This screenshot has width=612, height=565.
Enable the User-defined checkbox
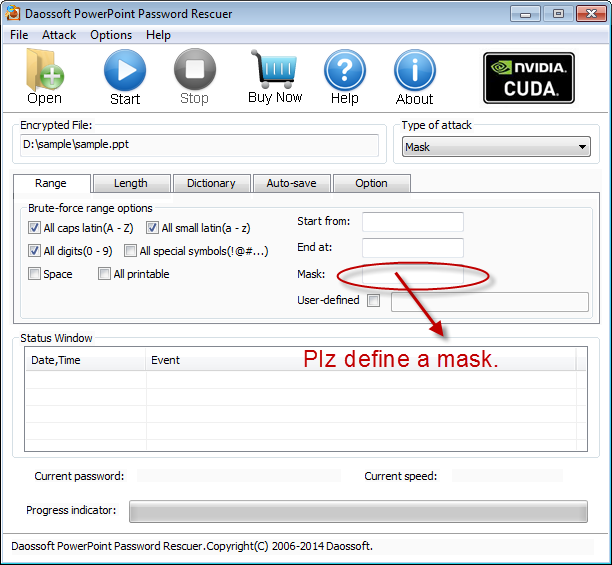pyautogui.click(x=373, y=300)
